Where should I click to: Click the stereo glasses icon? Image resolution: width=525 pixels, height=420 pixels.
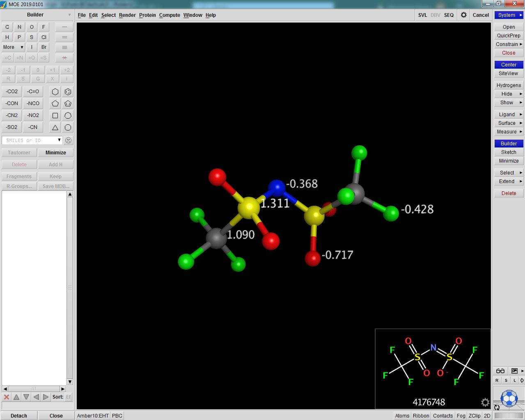[x=500, y=371]
